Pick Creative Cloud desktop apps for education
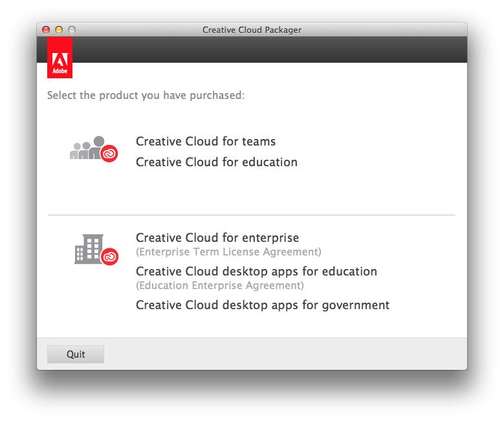 256,272
